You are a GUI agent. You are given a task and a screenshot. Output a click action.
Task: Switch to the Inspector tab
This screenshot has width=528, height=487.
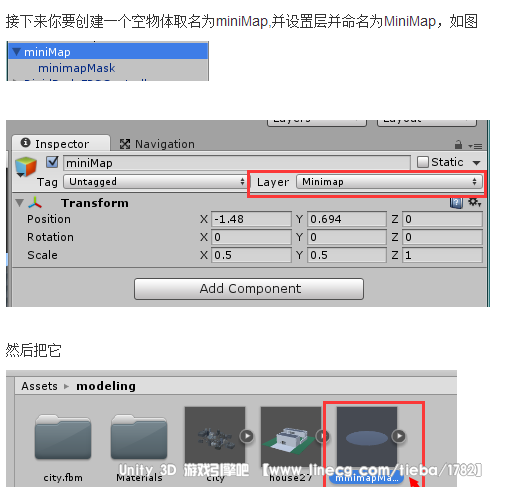61,143
